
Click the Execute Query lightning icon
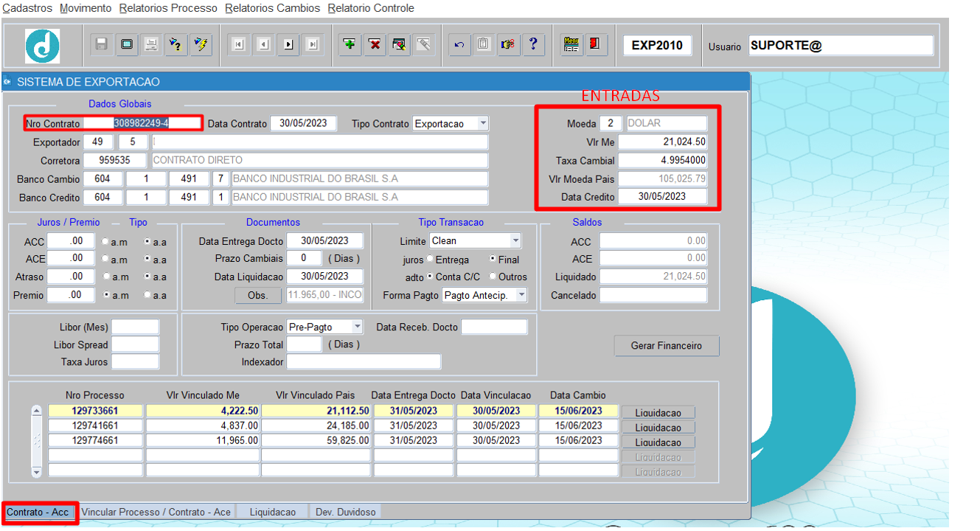tap(201, 44)
